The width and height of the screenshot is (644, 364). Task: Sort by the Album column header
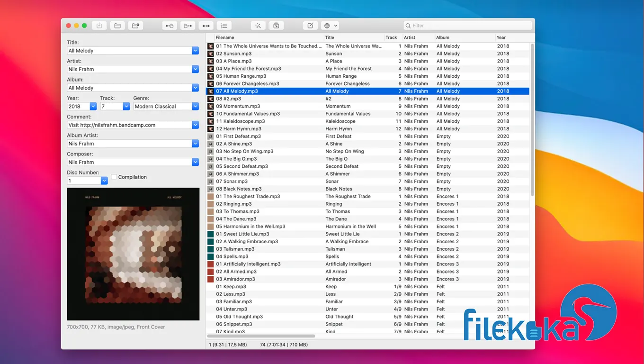pyautogui.click(x=465, y=37)
